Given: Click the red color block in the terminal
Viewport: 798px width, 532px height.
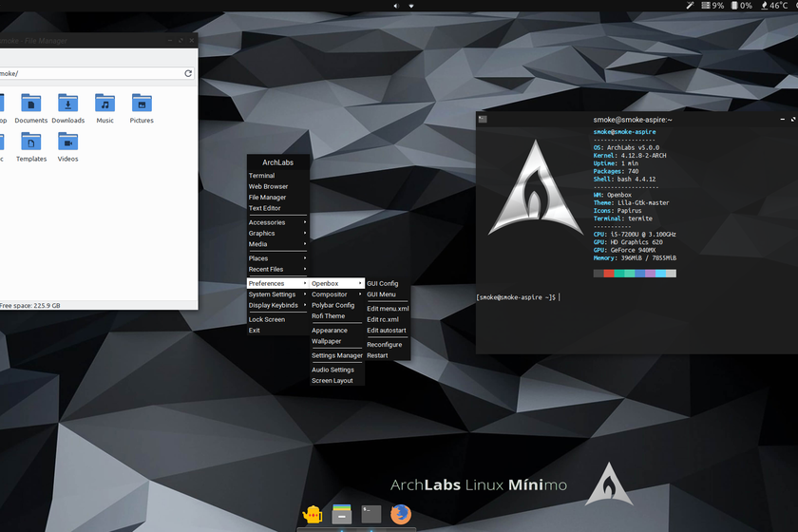Looking at the screenshot, I should point(609,274).
